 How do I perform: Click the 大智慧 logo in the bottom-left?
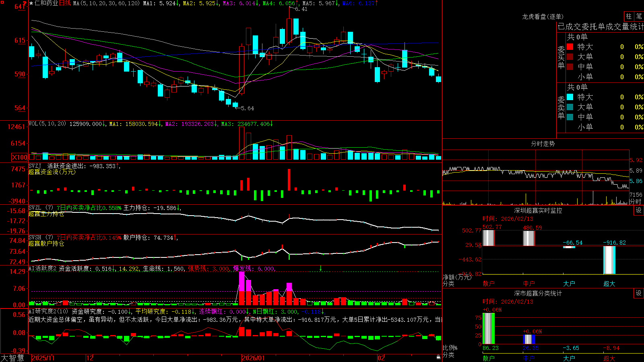pyautogui.click(x=12, y=358)
